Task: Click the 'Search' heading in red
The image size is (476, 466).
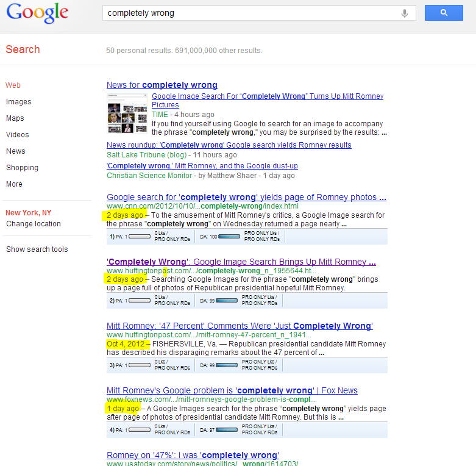Action: 23,49
